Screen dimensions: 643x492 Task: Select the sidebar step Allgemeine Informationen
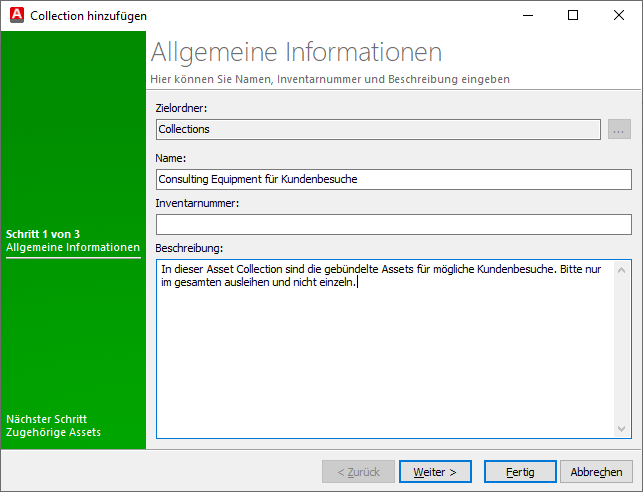pyautogui.click(x=73, y=247)
